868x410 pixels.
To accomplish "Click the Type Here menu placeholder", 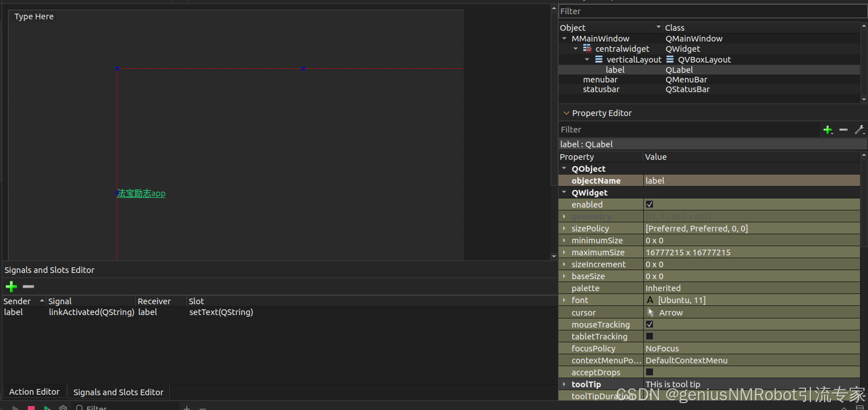I will click(x=34, y=16).
